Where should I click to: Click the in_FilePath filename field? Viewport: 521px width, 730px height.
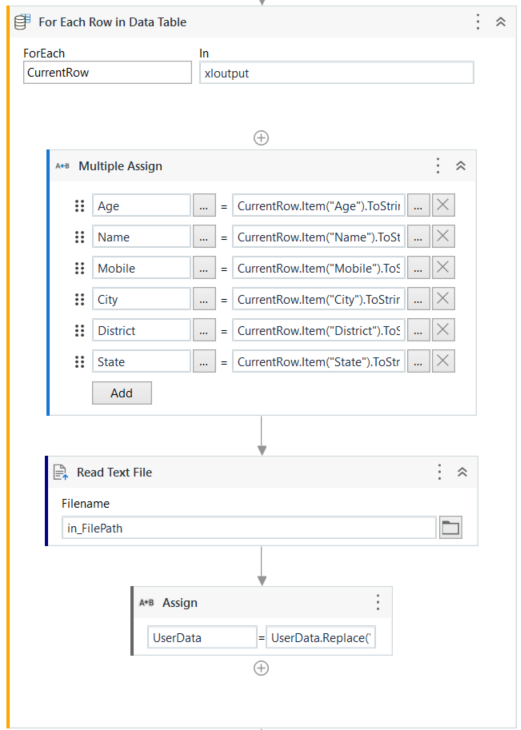249,527
